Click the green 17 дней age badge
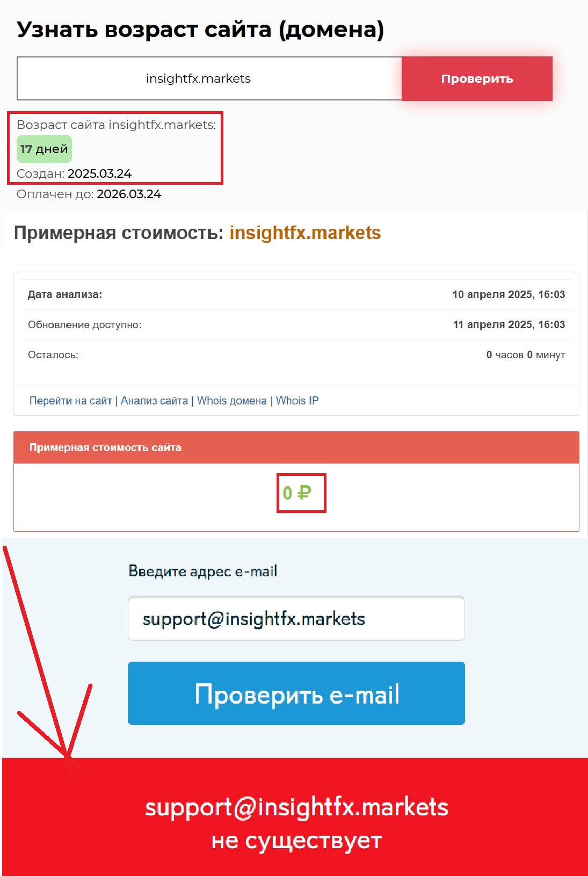 point(44,149)
